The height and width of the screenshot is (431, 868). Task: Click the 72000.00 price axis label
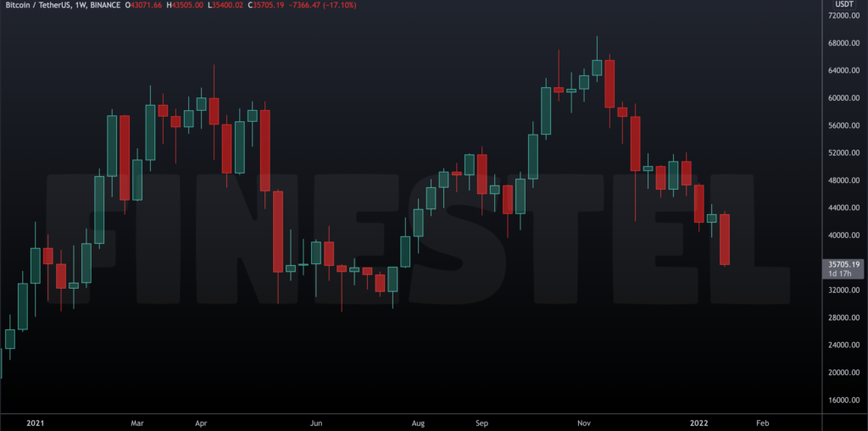click(x=843, y=15)
